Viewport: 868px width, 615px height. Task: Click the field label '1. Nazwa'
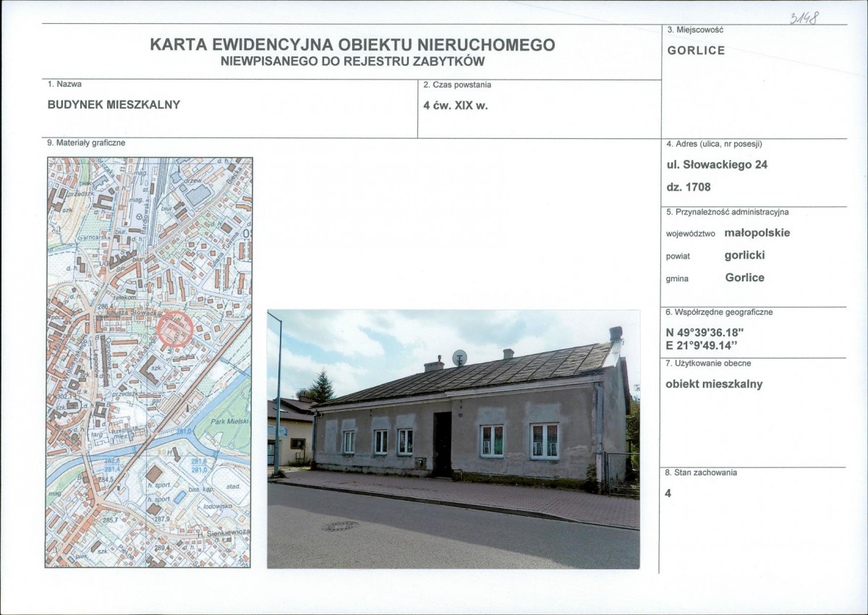[x=64, y=85]
